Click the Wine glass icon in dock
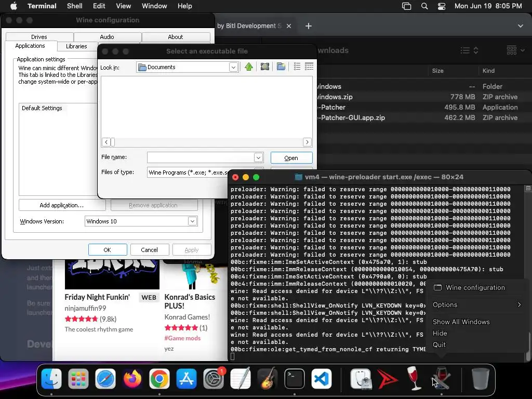532x399 pixels. tap(414, 378)
